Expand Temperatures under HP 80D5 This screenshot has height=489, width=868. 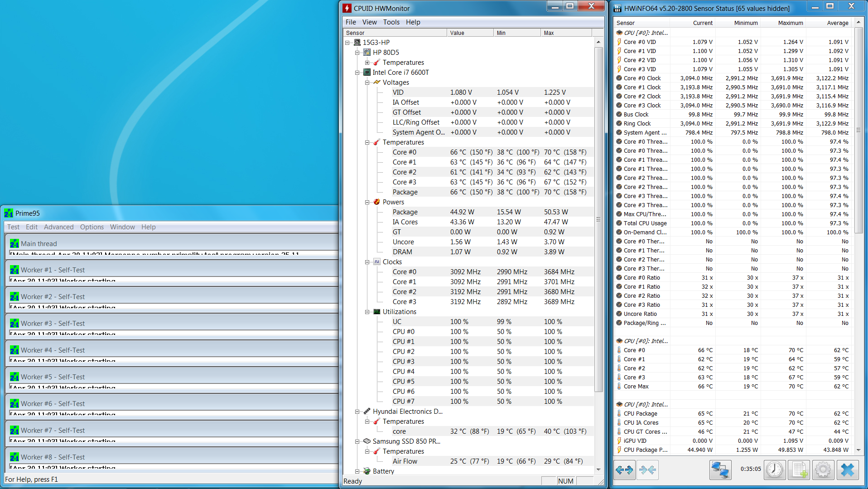[367, 63]
